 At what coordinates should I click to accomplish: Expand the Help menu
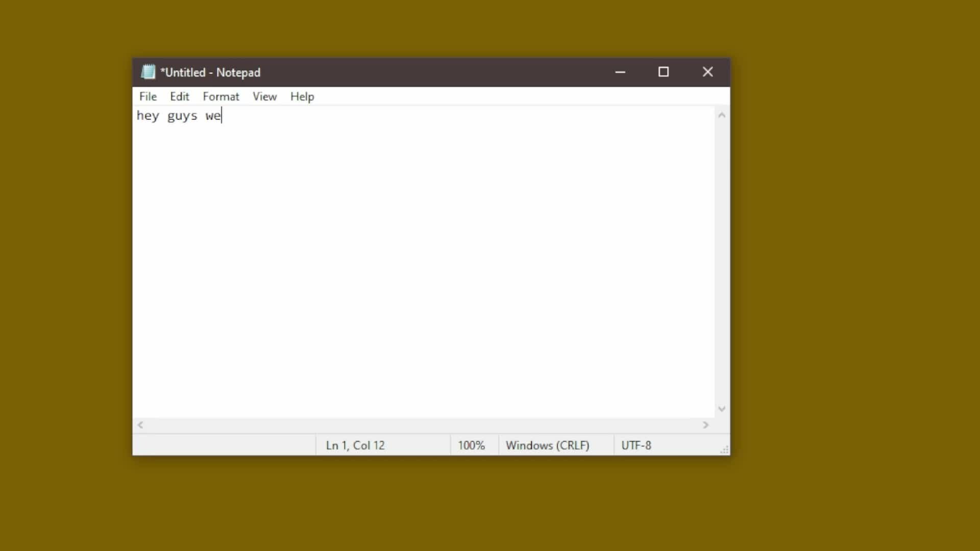click(x=302, y=96)
